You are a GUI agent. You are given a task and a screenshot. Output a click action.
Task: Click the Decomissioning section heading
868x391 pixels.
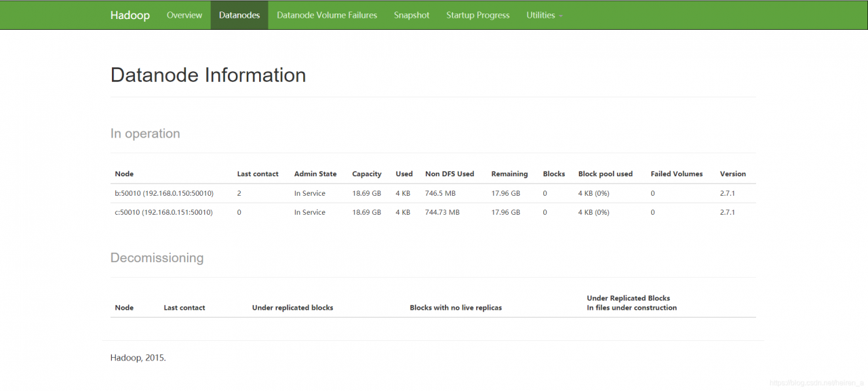click(157, 258)
